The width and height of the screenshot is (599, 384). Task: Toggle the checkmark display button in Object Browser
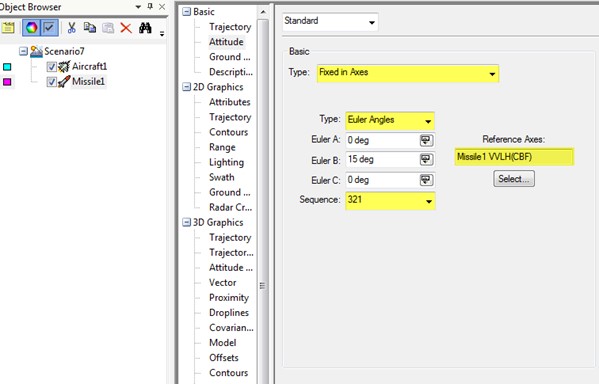(49, 28)
